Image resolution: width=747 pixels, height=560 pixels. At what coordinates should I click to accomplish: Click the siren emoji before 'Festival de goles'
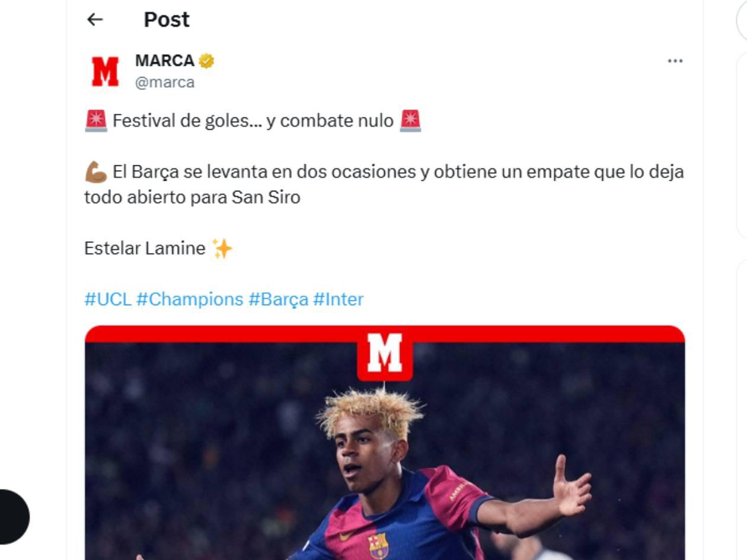click(96, 121)
